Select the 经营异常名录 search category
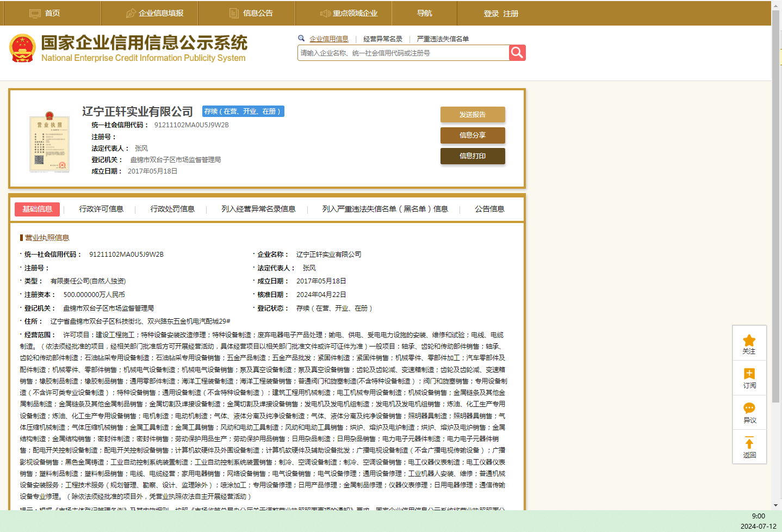782x532 pixels. pyautogui.click(x=383, y=39)
